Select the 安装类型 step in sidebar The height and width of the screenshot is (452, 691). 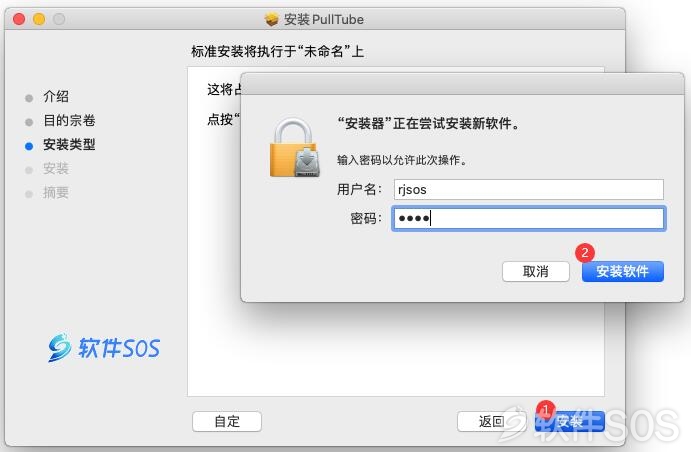point(69,144)
